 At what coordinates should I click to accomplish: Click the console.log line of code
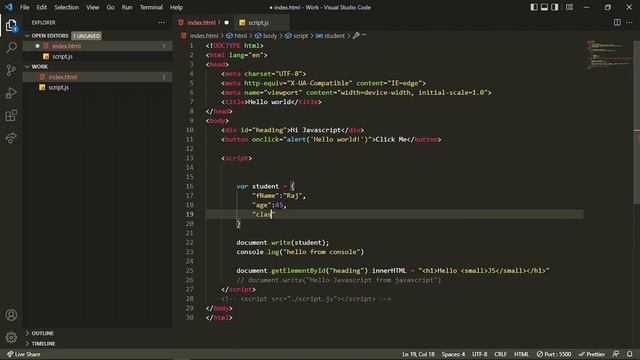[x=300, y=252]
